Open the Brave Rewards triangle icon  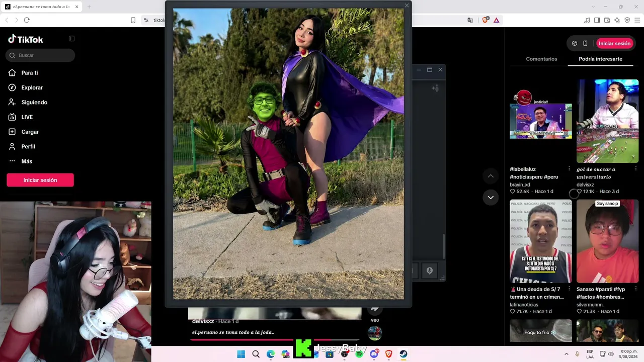[496, 20]
